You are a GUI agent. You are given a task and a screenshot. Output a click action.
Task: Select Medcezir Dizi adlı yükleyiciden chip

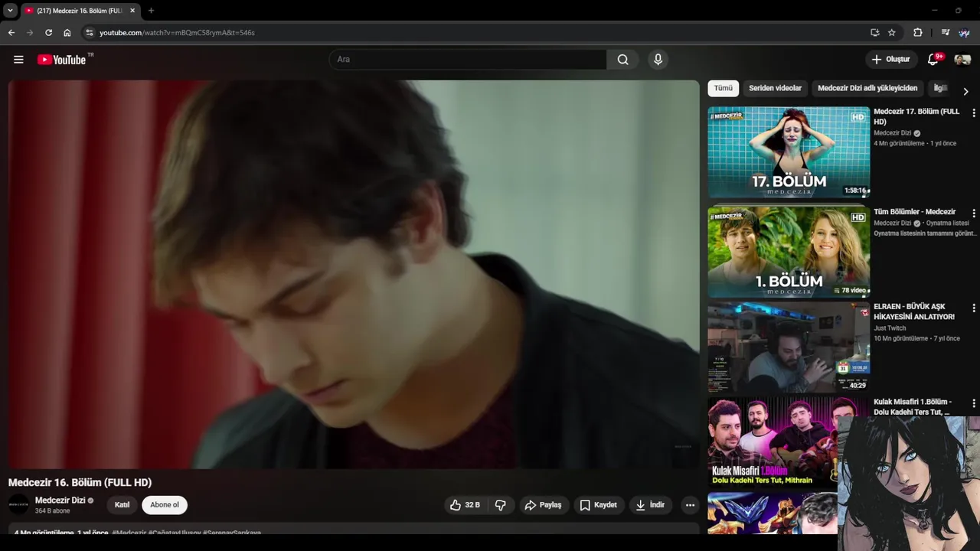[x=867, y=88]
